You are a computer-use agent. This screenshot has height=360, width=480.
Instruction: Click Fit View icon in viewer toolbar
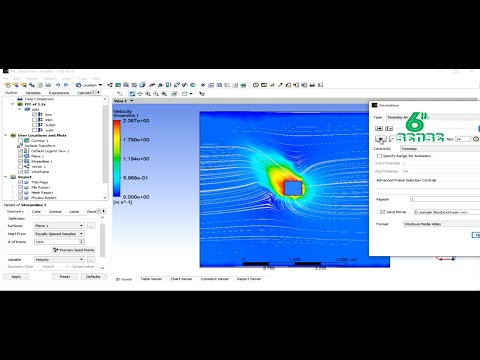[x=164, y=94]
